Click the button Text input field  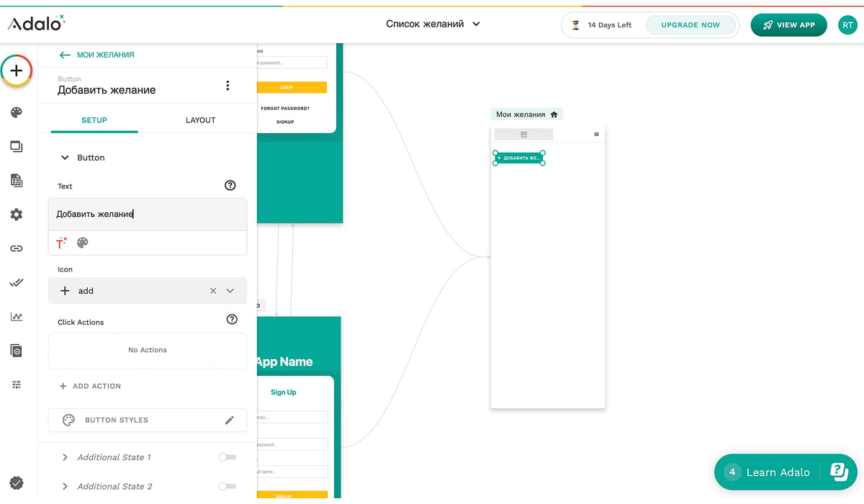[x=148, y=215]
